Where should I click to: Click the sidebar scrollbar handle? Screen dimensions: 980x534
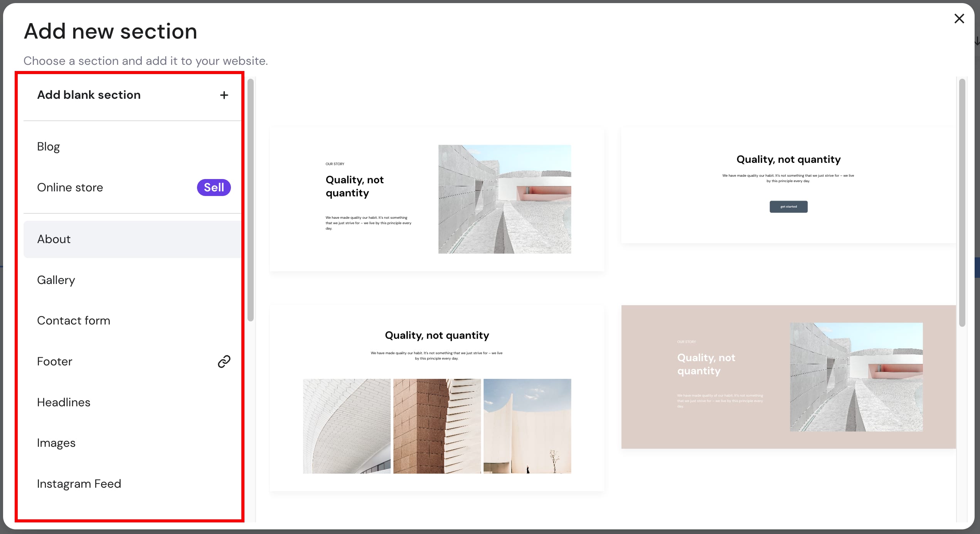tap(251, 201)
